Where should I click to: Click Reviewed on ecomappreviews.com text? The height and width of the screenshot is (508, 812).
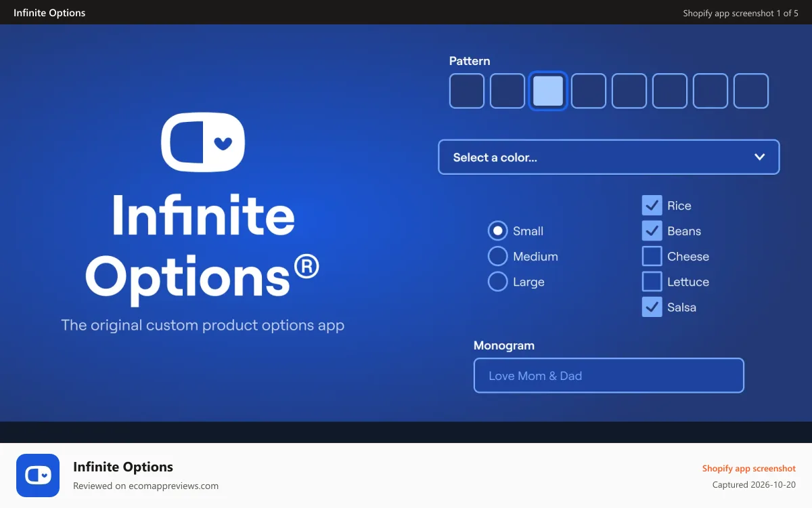(146, 486)
